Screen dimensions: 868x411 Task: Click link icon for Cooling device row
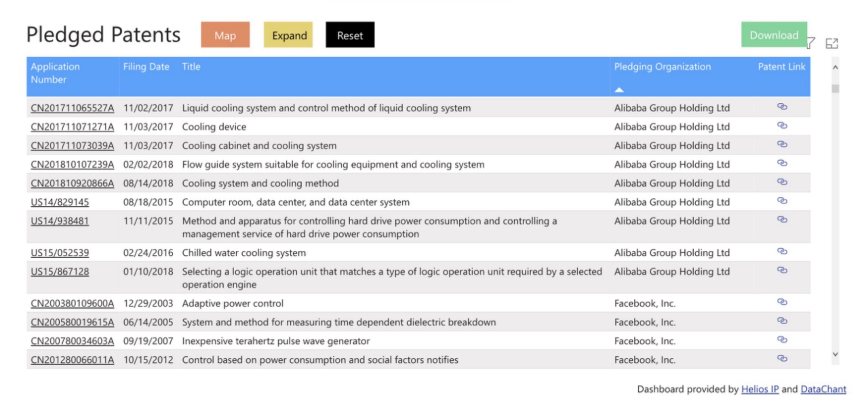click(x=782, y=125)
